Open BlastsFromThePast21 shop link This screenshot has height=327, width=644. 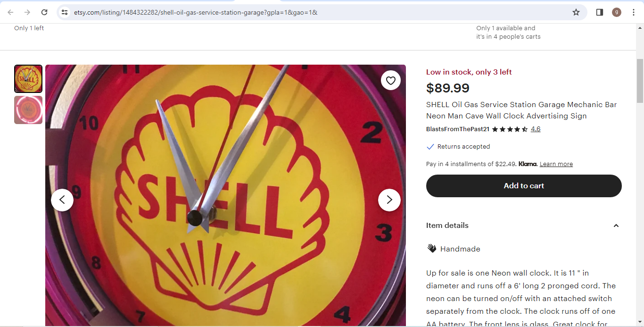pos(458,129)
